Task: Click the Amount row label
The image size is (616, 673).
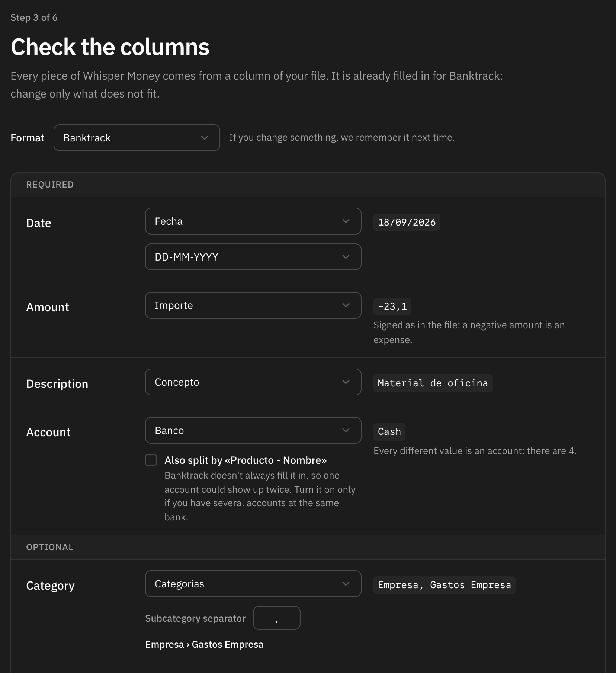Action: click(48, 307)
